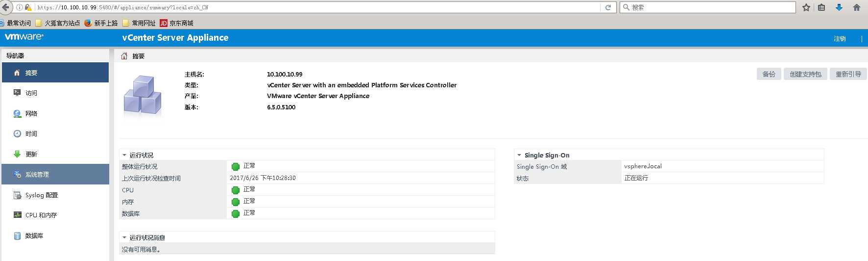
Task: Click the insecure connection lock warning icon
Action: [x=28, y=7]
